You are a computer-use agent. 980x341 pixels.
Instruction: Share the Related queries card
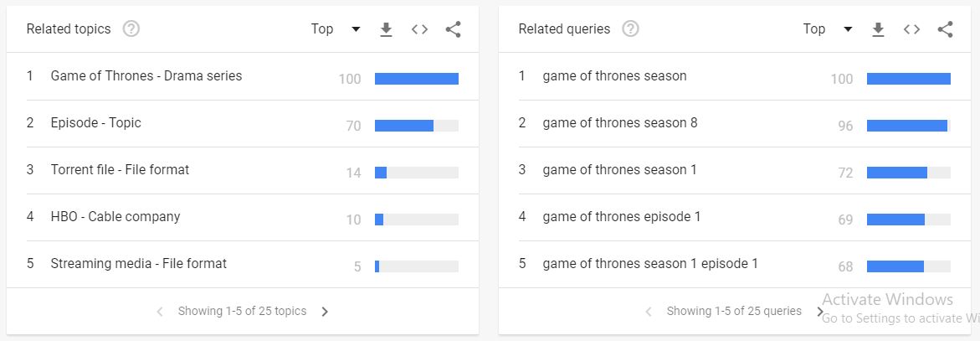(x=945, y=29)
